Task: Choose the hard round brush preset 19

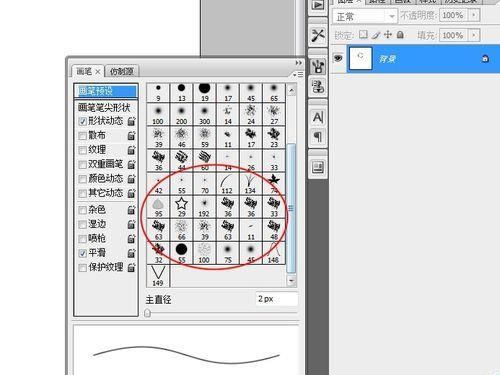Action: tap(205, 92)
